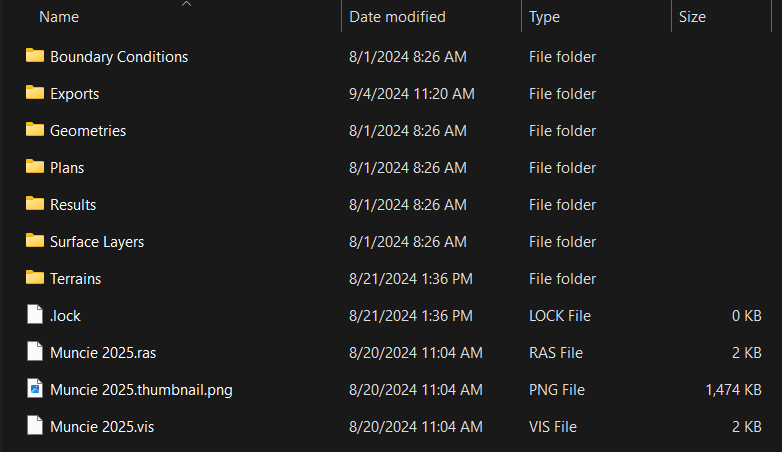The width and height of the screenshot is (782, 452).
Task: Select the Muncie 2025.thumbnail.png image icon
Action: point(35,389)
